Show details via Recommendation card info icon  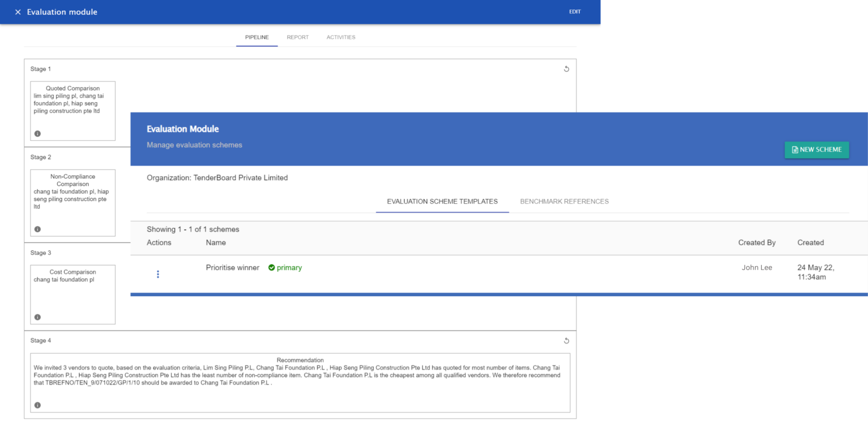point(37,405)
